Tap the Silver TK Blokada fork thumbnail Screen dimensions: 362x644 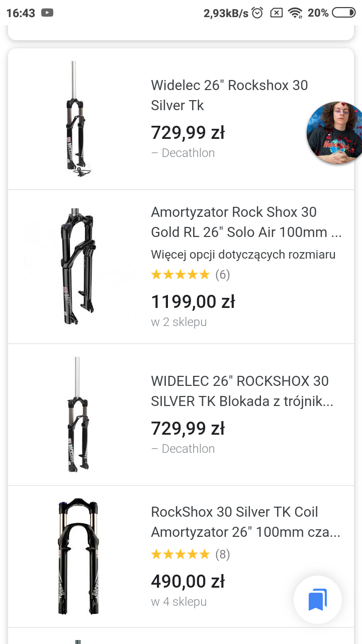[77, 415]
